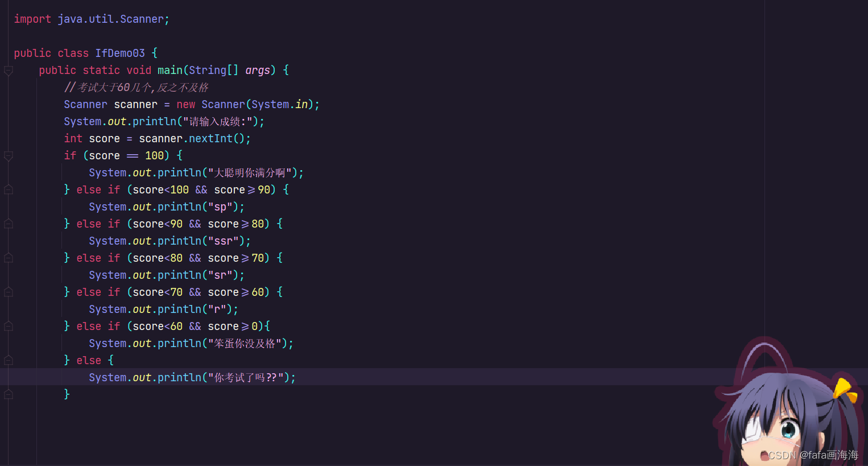Collapse the else-if score≥60 block fold icon
The height and width of the screenshot is (466, 868).
click(8, 292)
